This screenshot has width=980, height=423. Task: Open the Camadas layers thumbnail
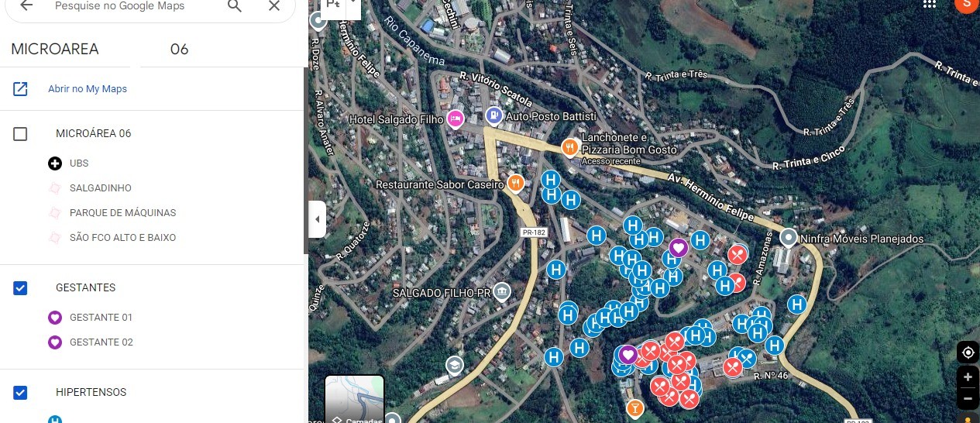354,399
